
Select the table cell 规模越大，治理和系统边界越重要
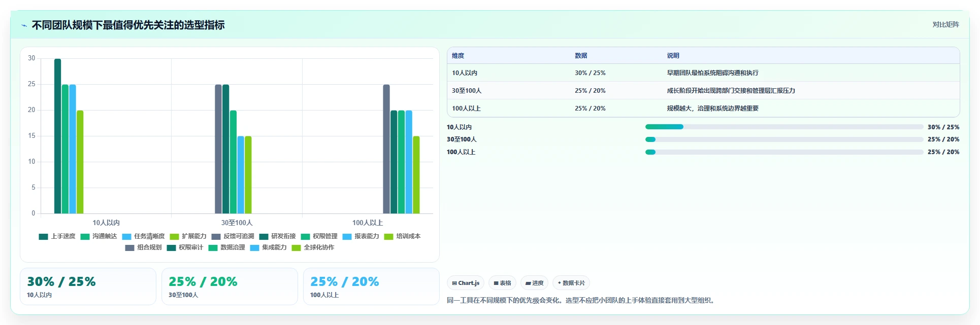pyautogui.click(x=712, y=109)
